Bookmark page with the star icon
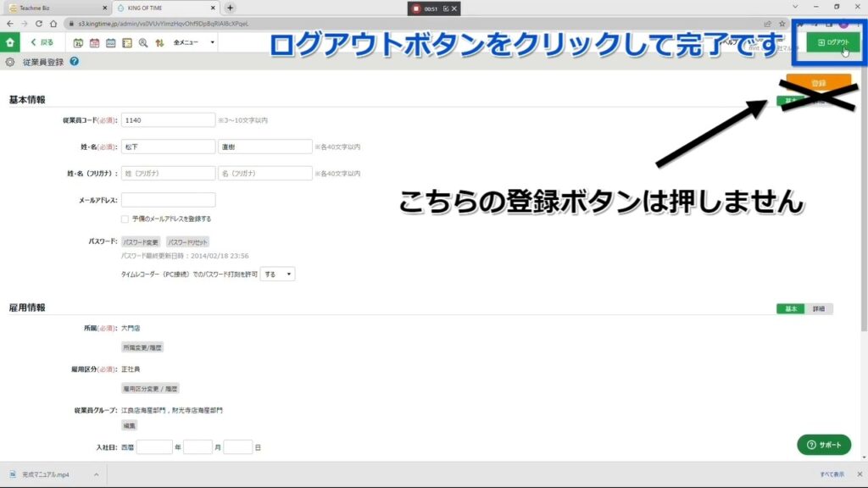The height and width of the screenshot is (488, 868). point(781,23)
